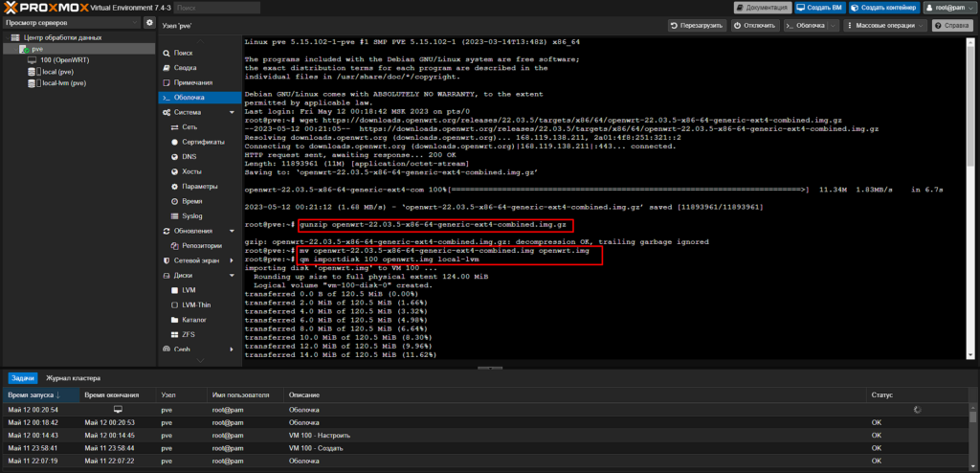The width and height of the screenshot is (980, 473).
Task: Collapse the bottom log panel handle
Action: coord(490,368)
